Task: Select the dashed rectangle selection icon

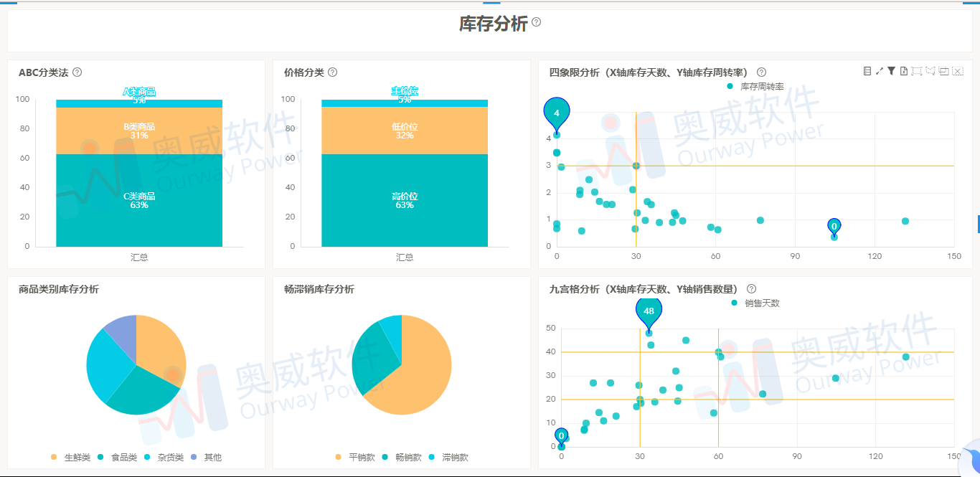Action: [x=916, y=71]
